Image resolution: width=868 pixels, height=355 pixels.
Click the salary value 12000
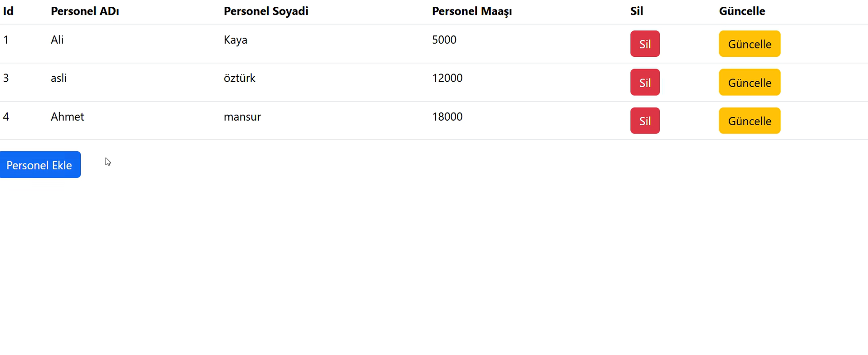[447, 78]
